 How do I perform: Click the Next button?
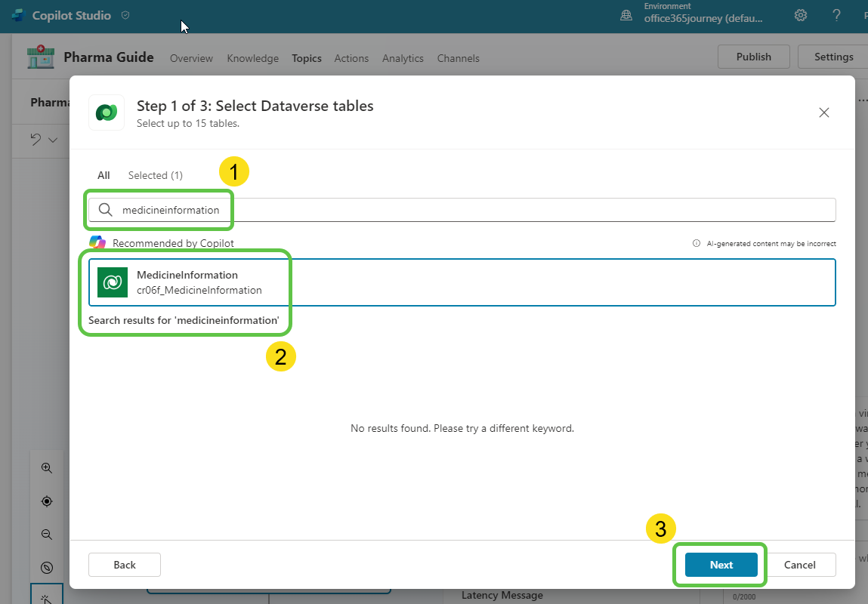pos(721,565)
